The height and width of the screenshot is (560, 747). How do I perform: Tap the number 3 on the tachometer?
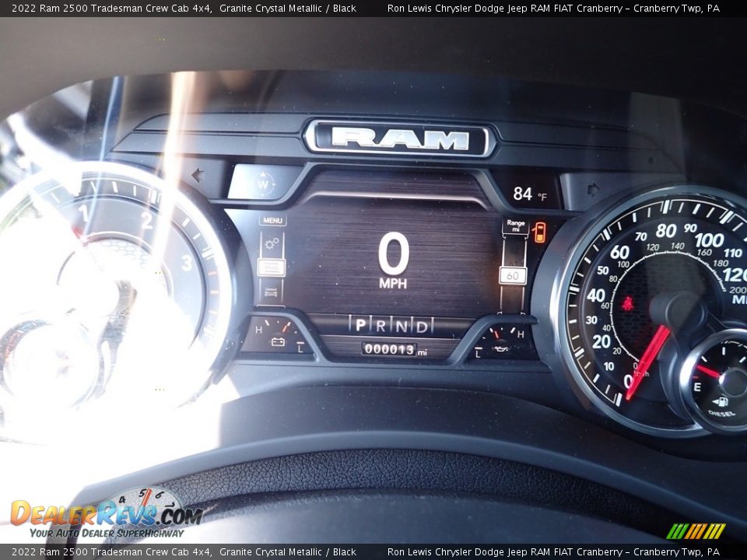click(x=186, y=262)
